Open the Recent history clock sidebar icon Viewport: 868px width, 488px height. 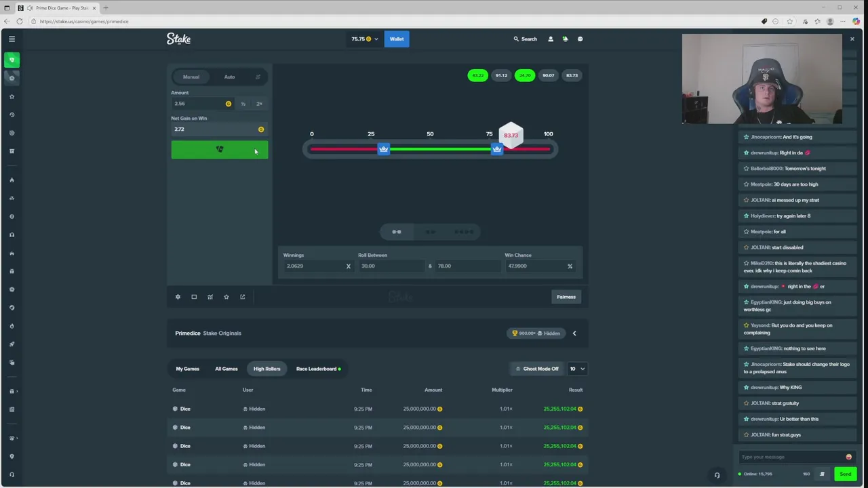click(x=12, y=115)
